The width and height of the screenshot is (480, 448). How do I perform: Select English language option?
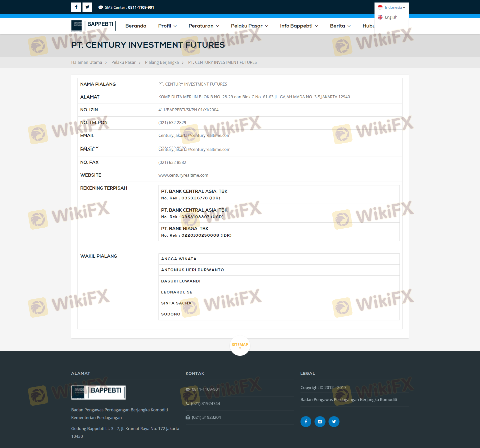[x=391, y=17]
